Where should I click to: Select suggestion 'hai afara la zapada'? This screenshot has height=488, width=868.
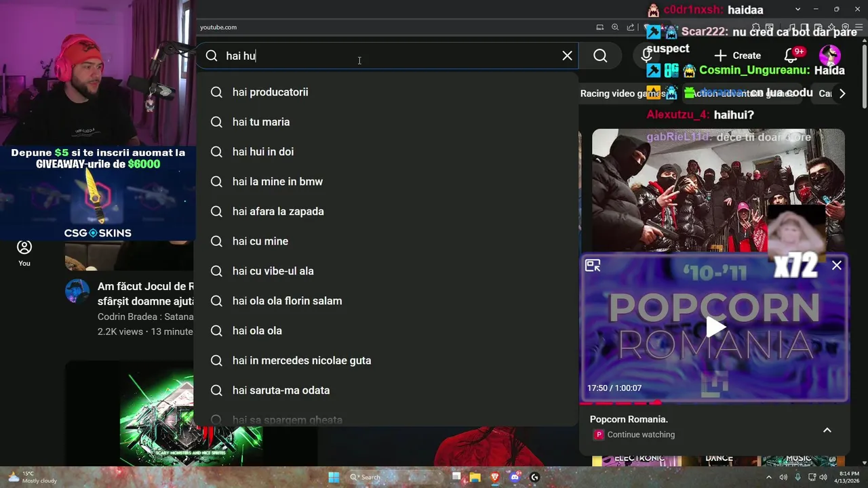point(387,211)
